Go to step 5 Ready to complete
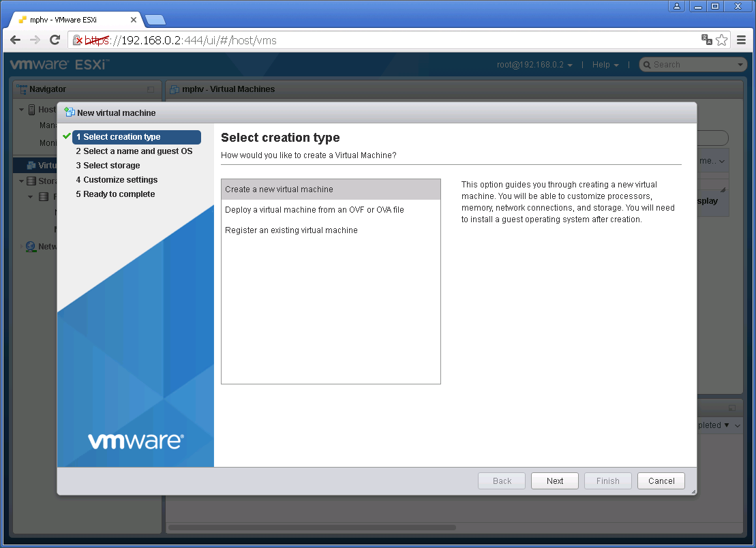 (115, 194)
